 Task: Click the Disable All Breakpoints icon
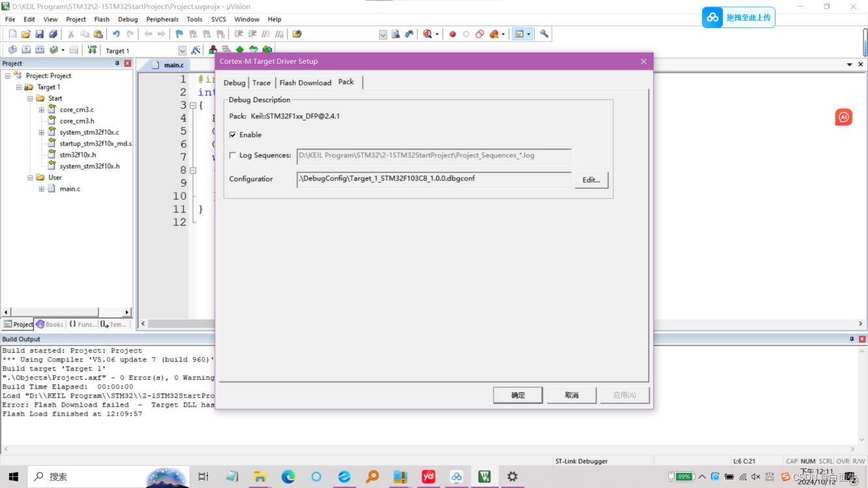pyautogui.click(x=480, y=34)
